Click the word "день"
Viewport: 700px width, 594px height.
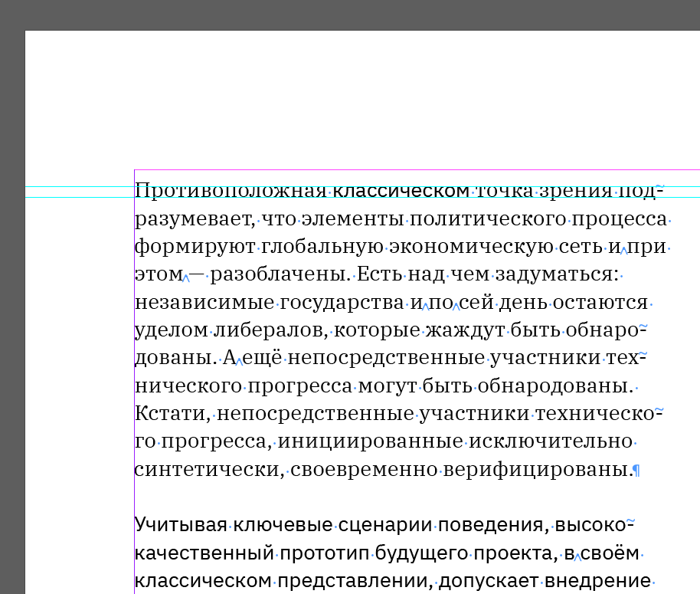523,304
